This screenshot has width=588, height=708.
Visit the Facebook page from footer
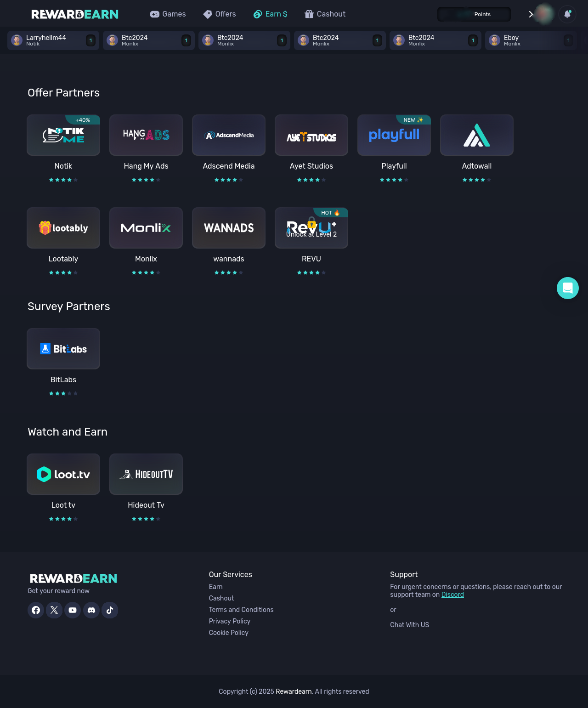click(36, 610)
